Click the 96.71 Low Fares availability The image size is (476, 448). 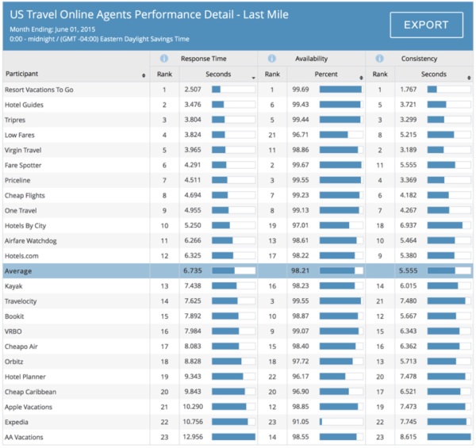[x=301, y=135]
